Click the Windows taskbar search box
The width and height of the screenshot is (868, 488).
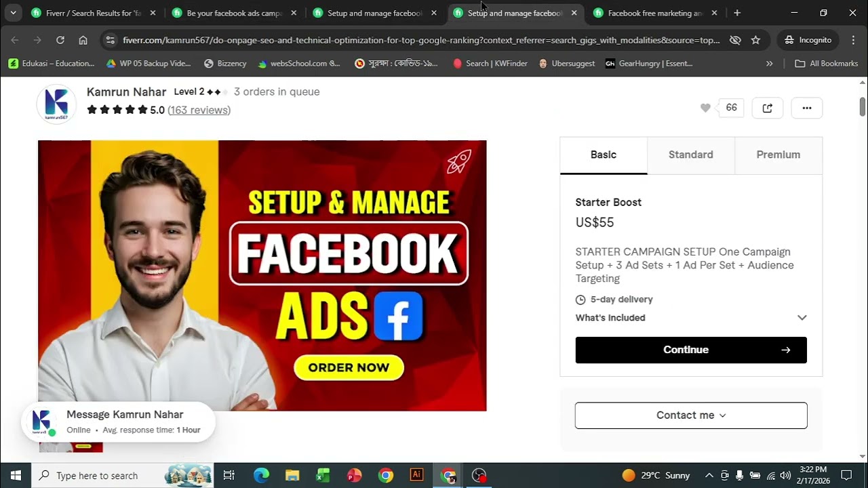[123, 475]
